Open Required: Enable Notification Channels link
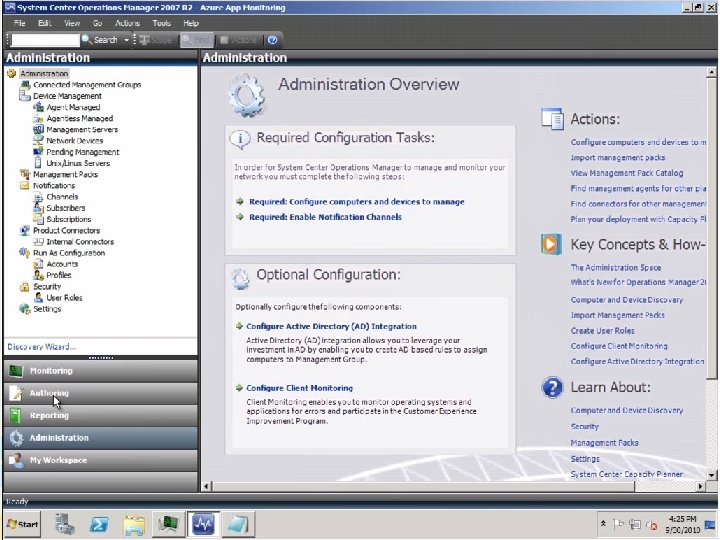The width and height of the screenshot is (720, 540). tap(326, 217)
